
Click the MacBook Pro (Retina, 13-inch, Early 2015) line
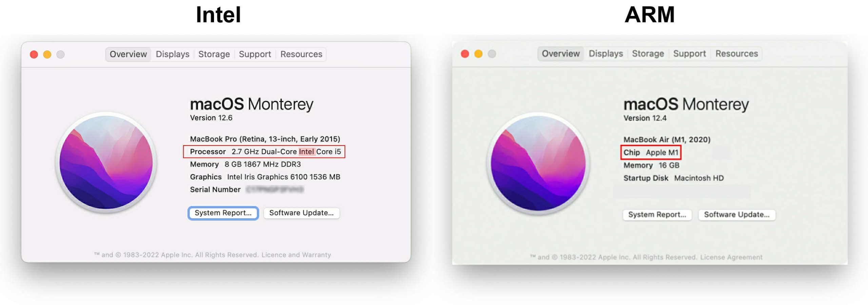point(265,139)
